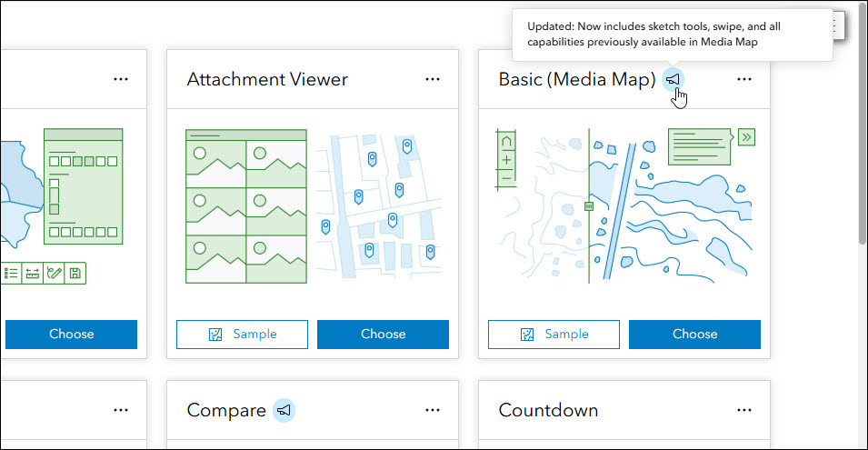
Task: Select the Countdown card title
Action: [x=548, y=411]
